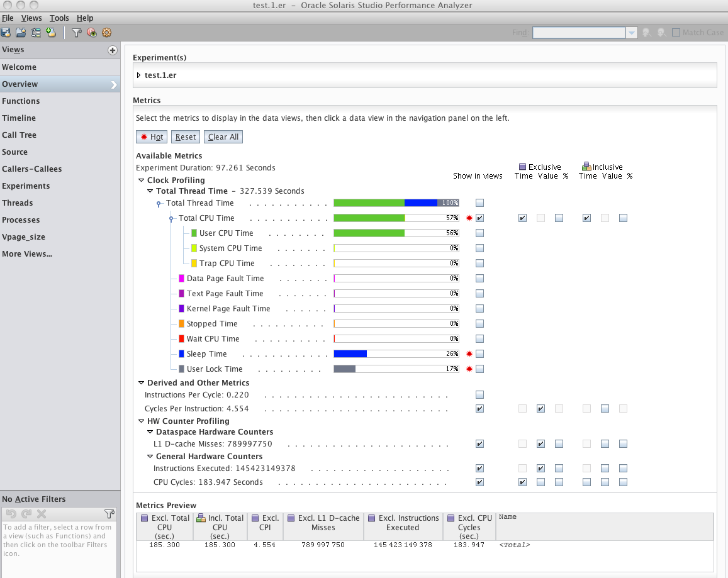Click the remove filter X icon
The height and width of the screenshot is (578, 728).
tap(42, 513)
